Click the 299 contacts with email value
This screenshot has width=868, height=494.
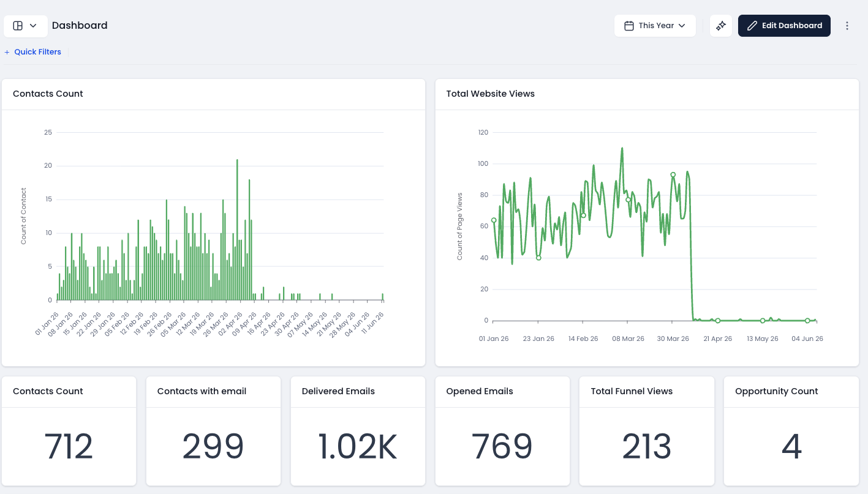213,446
